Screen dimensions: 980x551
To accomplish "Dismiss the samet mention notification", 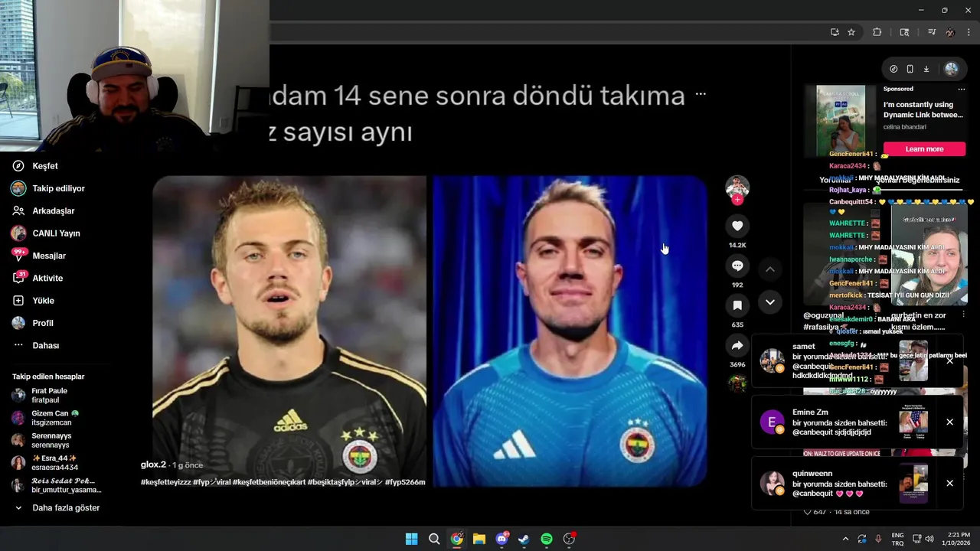I will click(x=949, y=360).
